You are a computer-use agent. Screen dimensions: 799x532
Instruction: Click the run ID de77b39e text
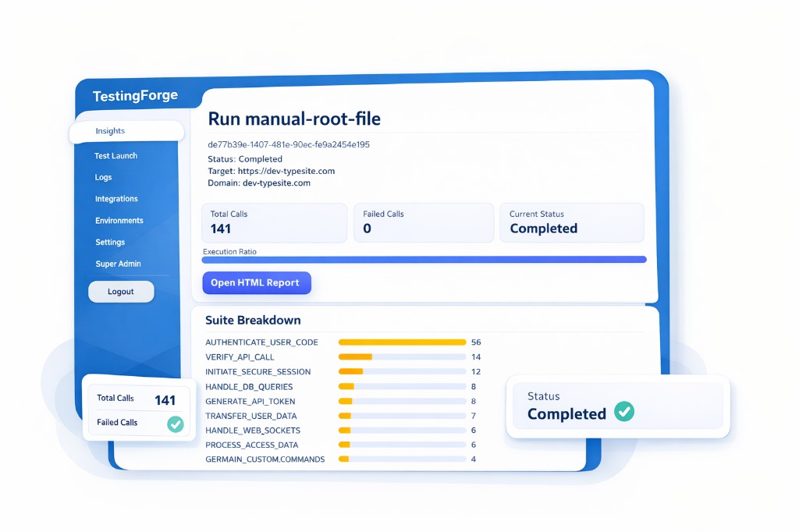tap(289, 144)
